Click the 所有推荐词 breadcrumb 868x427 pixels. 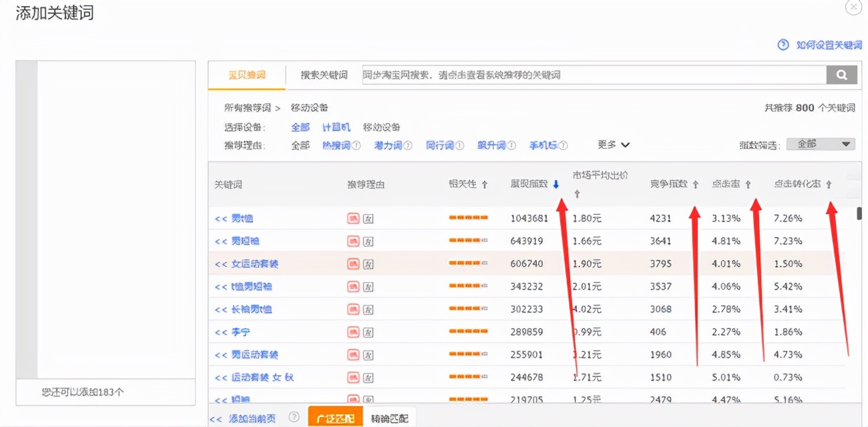point(248,107)
